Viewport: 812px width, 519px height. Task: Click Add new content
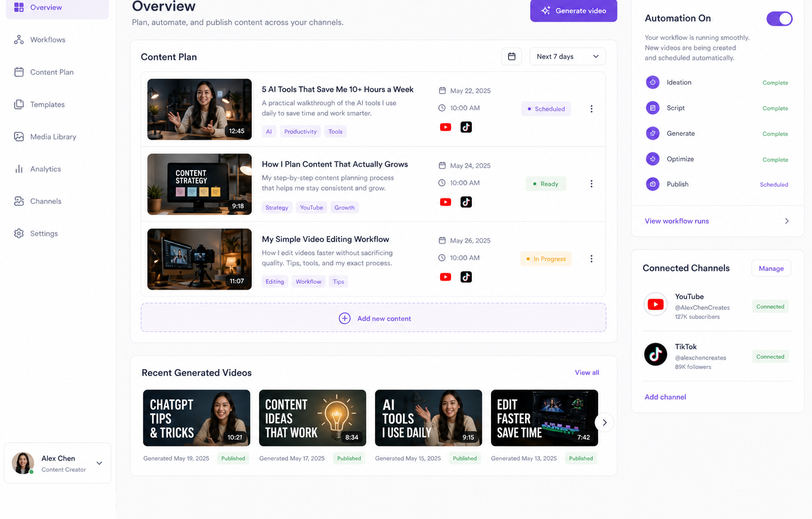point(373,318)
